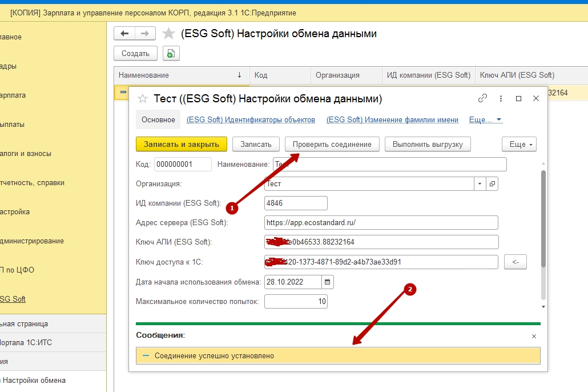Click the Записать button
Image resolution: width=588 pixels, height=392 pixels.
click(x=256, y=144)
